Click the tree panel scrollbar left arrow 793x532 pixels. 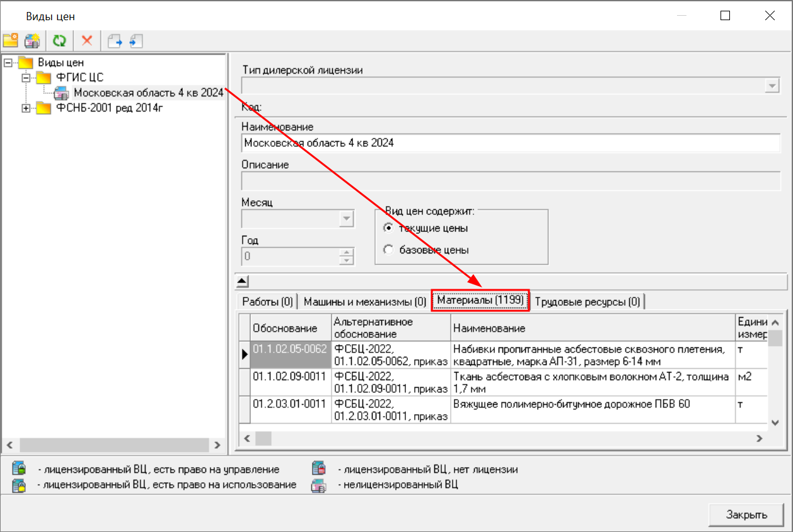9,444
